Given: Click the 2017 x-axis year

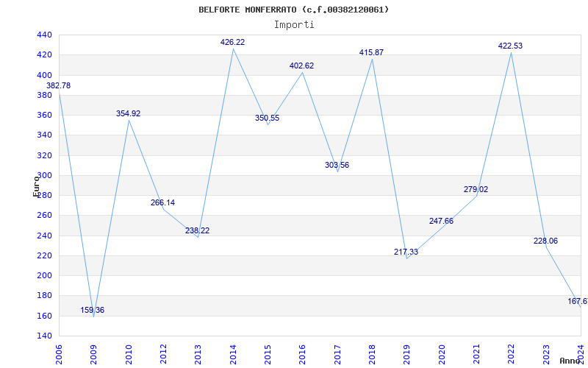Looking at the screenshot, I should [337, 355].
